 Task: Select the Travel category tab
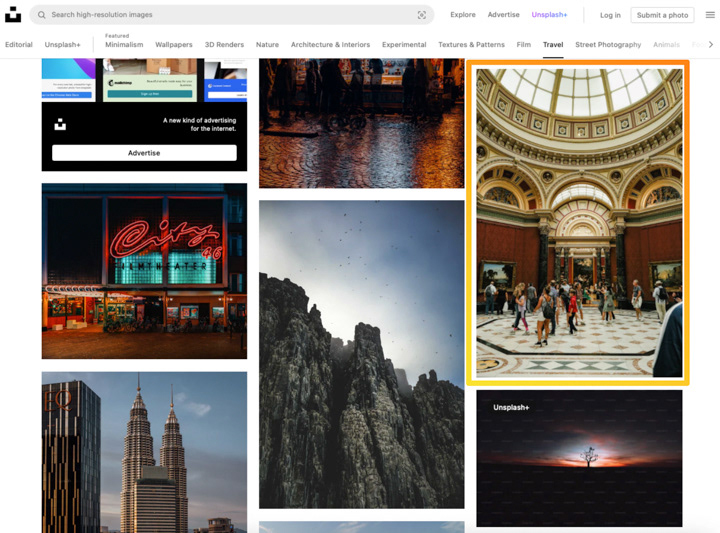[x=553, y=45]
